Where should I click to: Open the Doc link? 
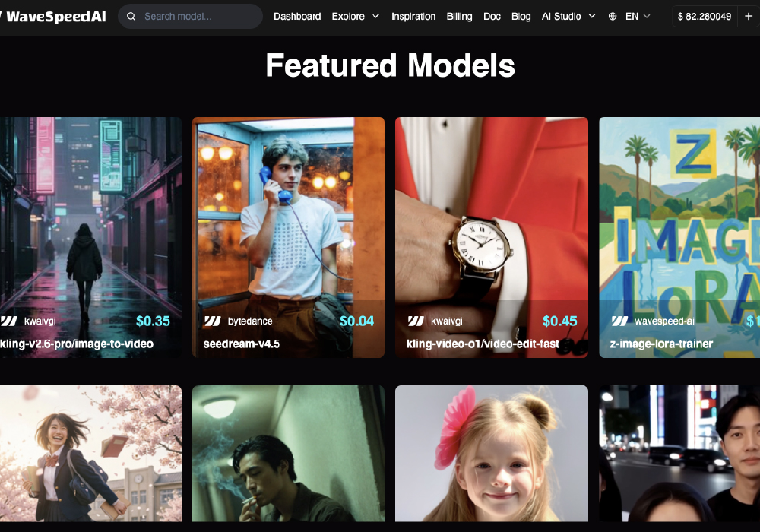[x=492, y=17]
